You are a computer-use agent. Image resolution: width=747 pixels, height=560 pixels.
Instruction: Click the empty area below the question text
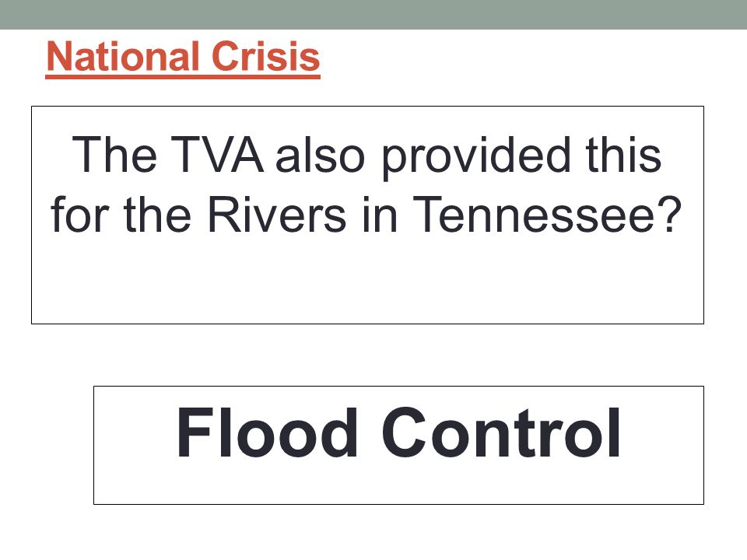367,281
